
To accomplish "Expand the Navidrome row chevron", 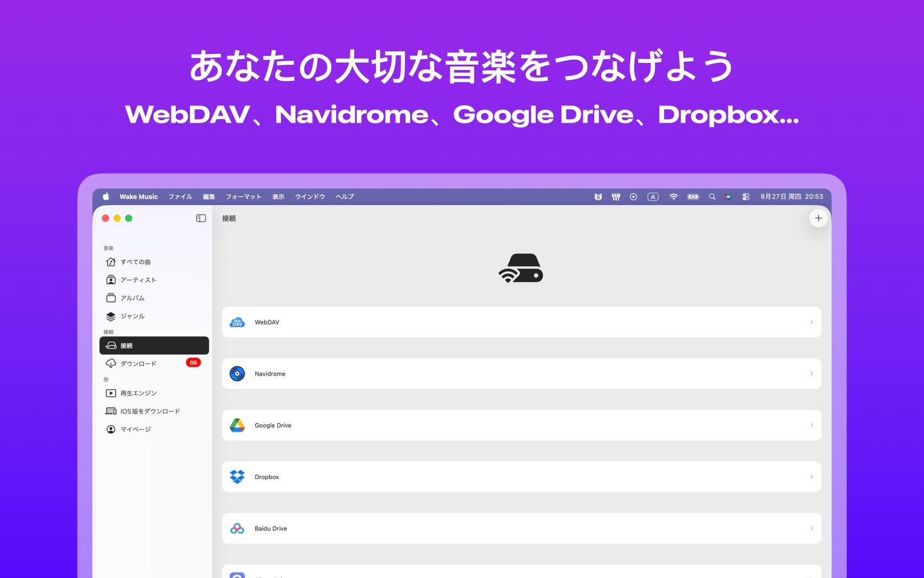I will (811, 374).
